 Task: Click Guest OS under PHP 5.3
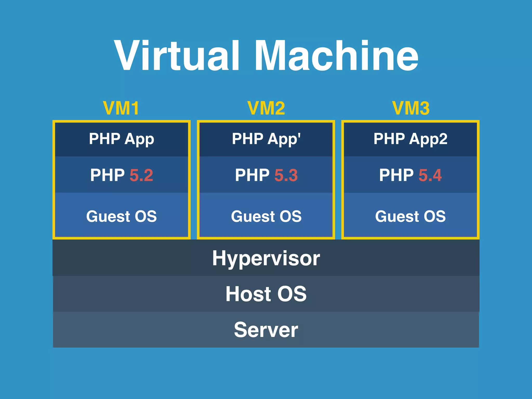tap(266, 215)
